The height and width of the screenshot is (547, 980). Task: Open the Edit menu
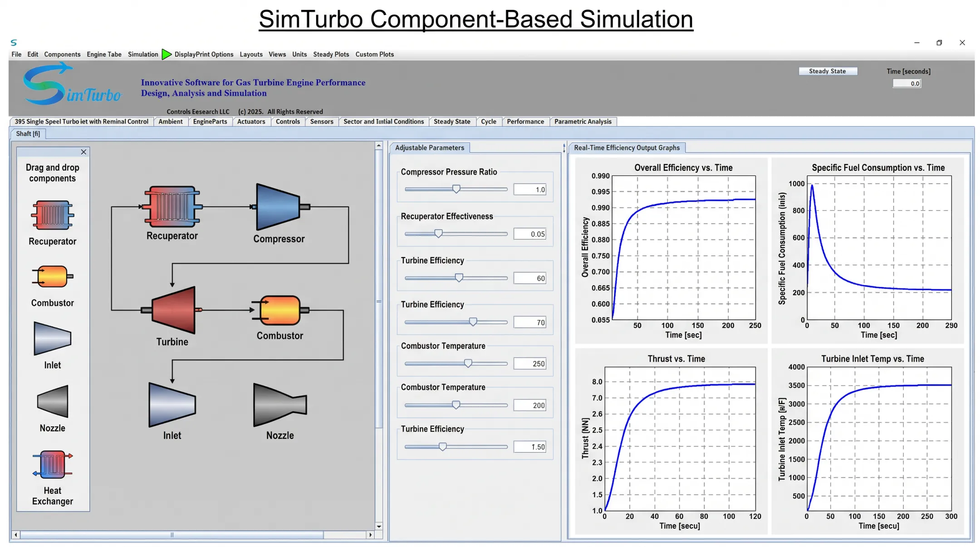tap(33, 54)
